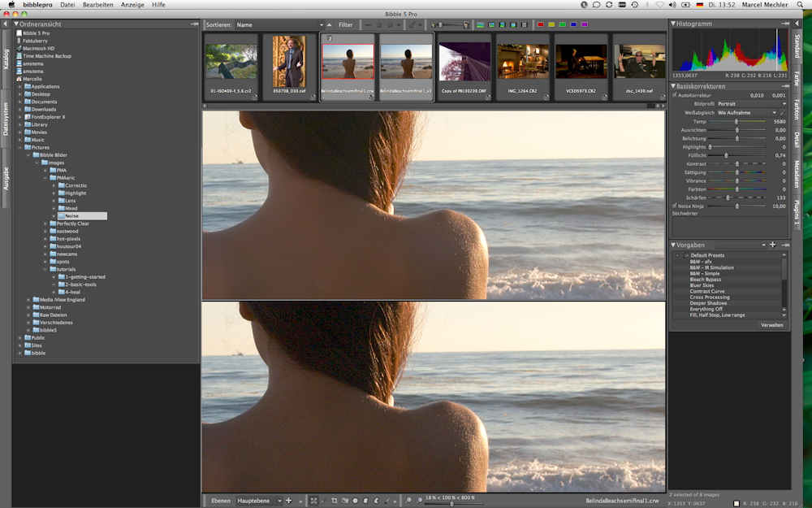Image resolution: width=812 pixels, height=508 pixels.
Task: Click the fit-to-screen zoom icon
Action: pos(314,501)
